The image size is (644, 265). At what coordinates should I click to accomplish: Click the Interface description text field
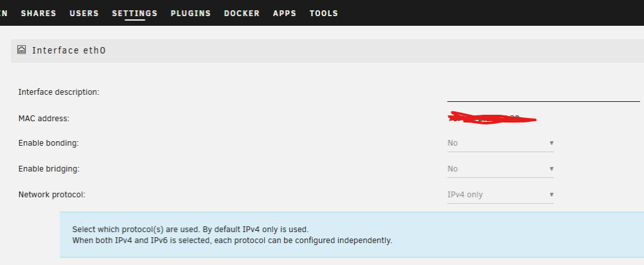tap(544, 93)
